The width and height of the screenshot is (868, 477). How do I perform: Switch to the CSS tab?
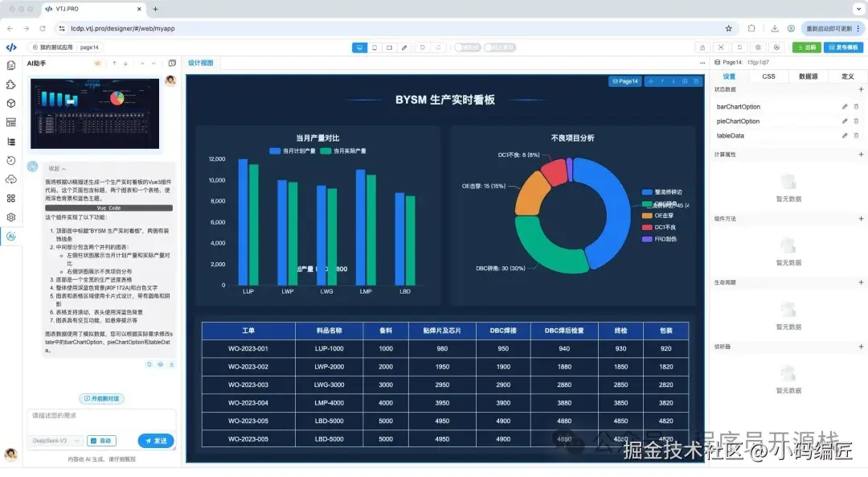coord(768,76)
